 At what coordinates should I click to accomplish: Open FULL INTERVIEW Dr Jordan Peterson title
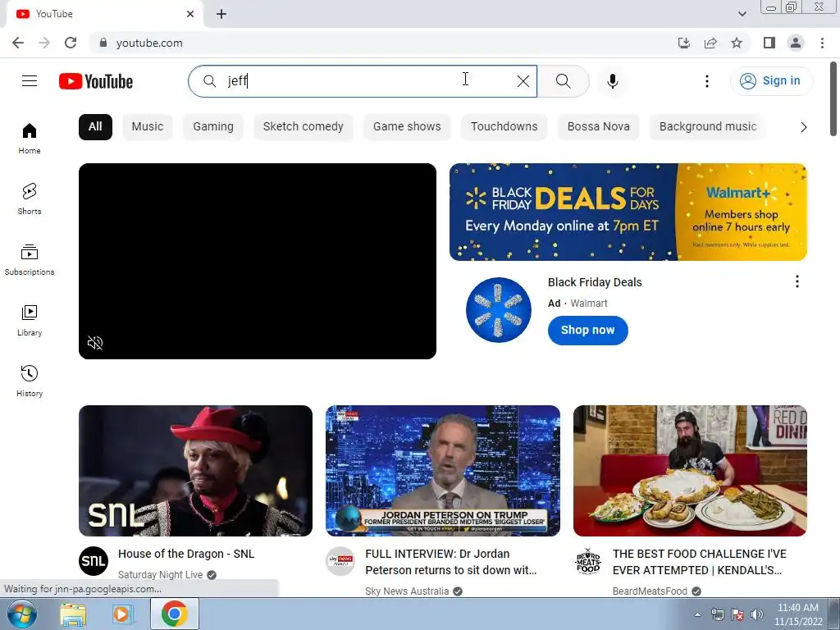450,562
